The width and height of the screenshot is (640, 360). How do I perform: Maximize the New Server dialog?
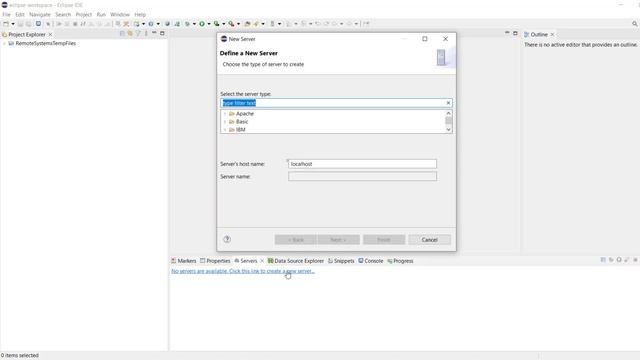424,39
